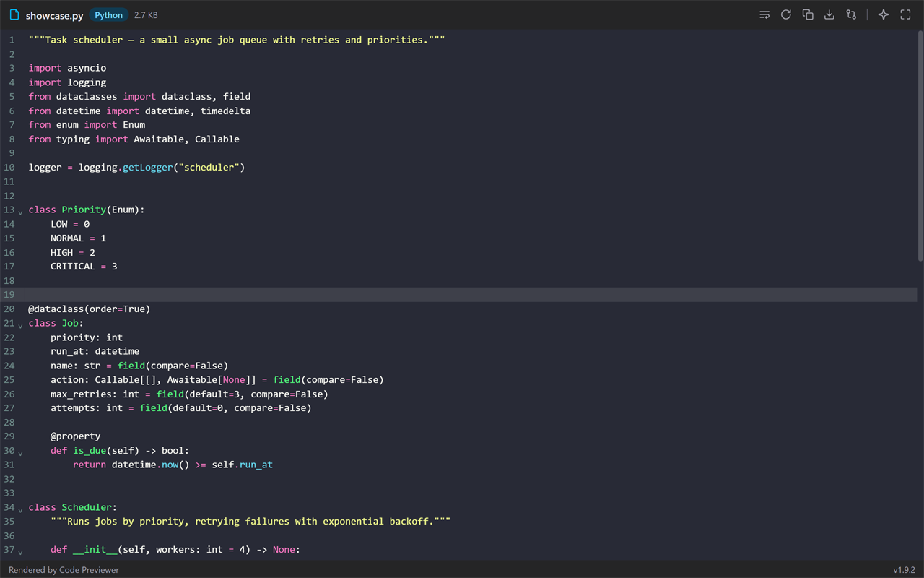Fold the is_due method at line 30
The image size is (924, 578).
click(x=20, y=452)
